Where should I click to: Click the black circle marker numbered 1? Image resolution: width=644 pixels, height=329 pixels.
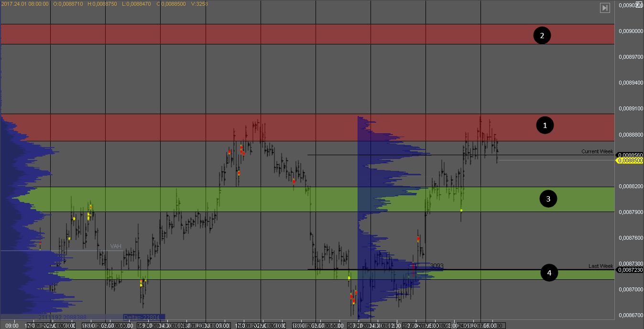[x=544, y=126]
